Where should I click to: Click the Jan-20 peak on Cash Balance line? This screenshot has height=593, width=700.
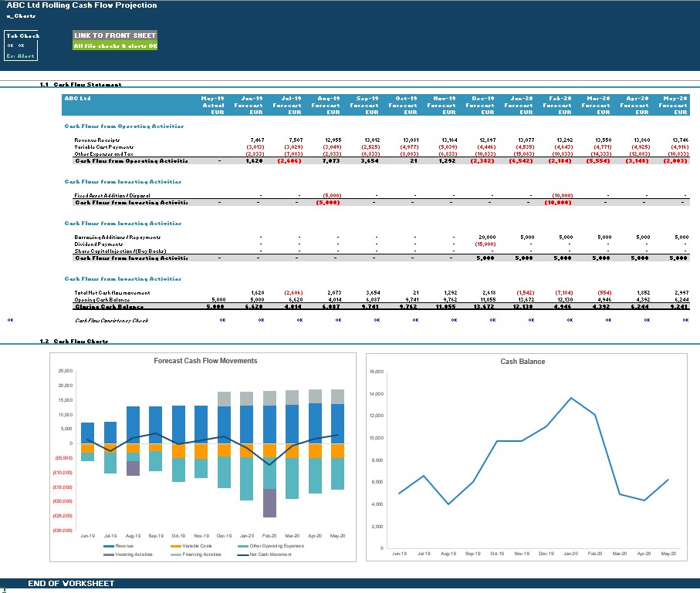point(572,399)
